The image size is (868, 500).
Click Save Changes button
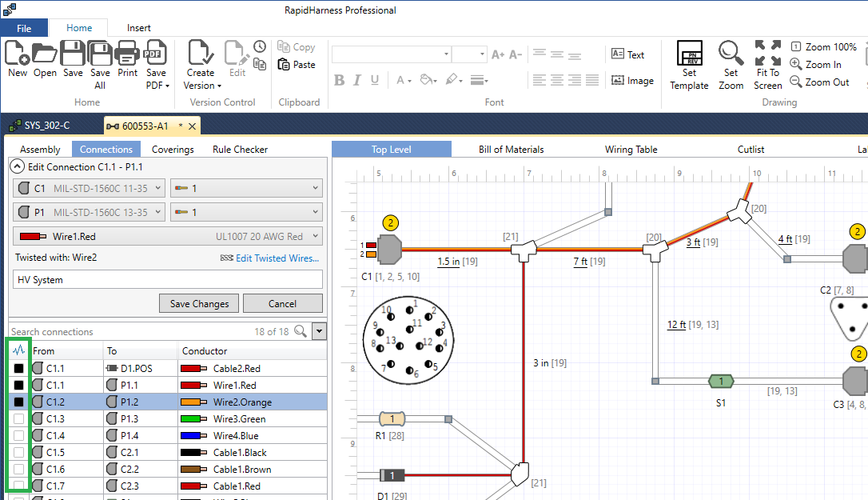(x=199, y=304)
